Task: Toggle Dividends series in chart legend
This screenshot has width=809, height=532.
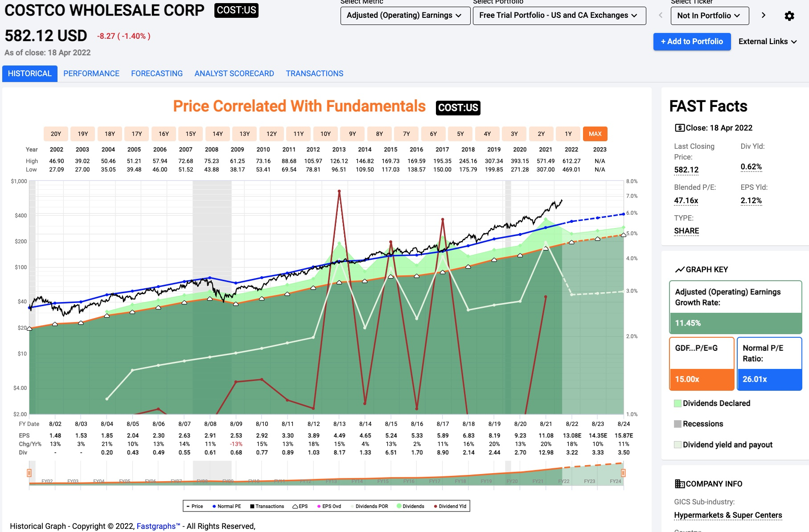Action: point(411,506)
